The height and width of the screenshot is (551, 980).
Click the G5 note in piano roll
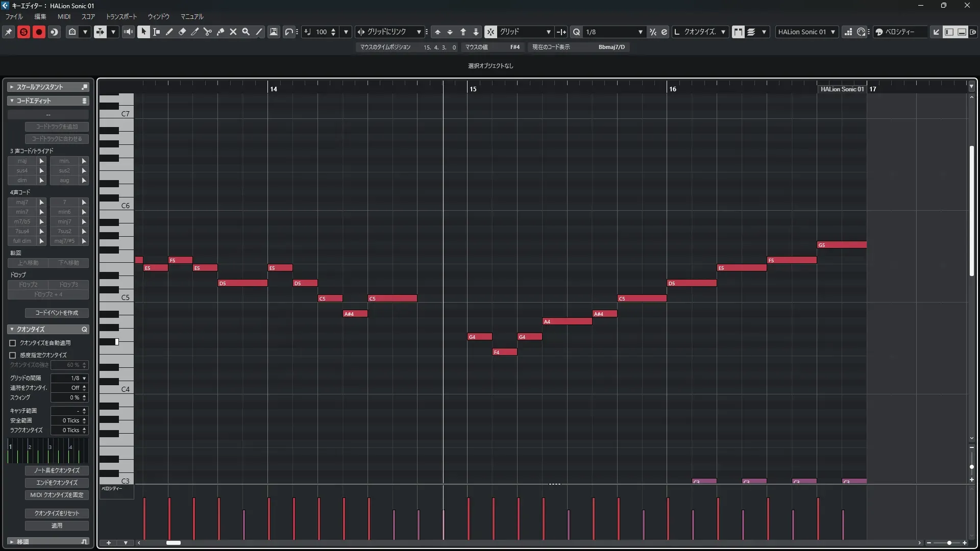841,245
